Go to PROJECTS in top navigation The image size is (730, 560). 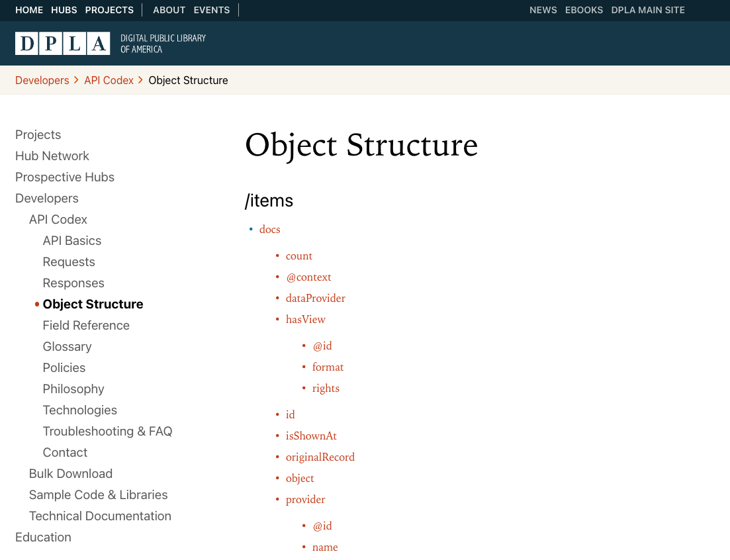[109, 10]
